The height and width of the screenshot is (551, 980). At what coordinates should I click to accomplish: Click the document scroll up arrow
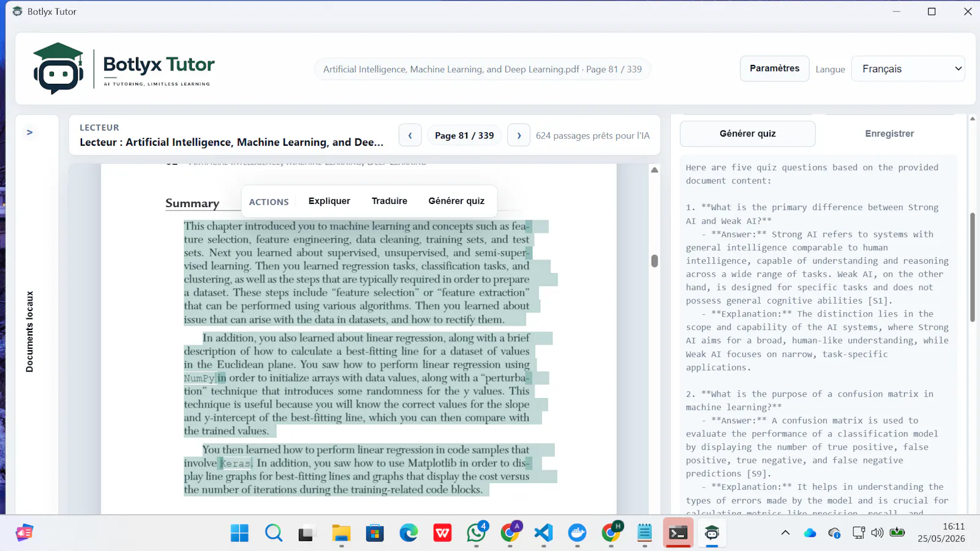coord(654,170)
